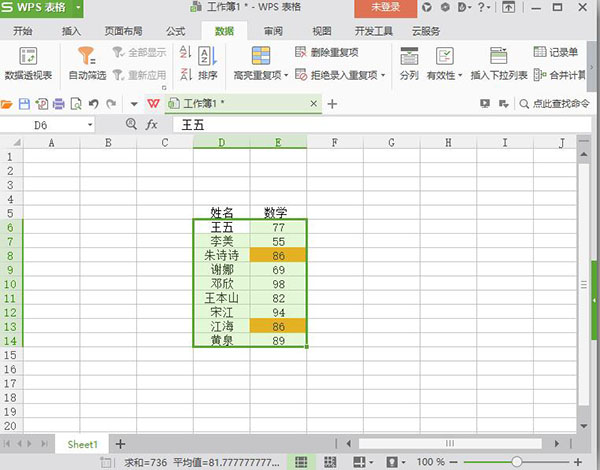
Task: Click the open folder icon in quick toolbar
Action: (x=7, y=104)
